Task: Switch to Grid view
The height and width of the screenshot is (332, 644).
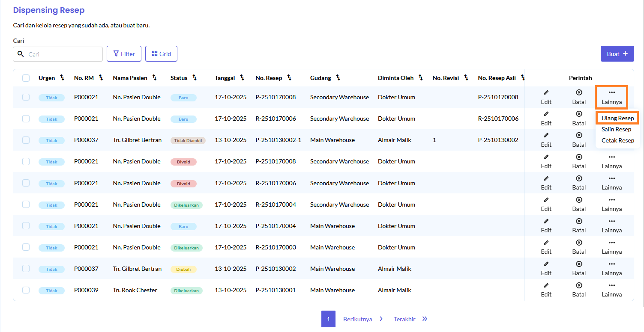Action: tap(161, 54)
